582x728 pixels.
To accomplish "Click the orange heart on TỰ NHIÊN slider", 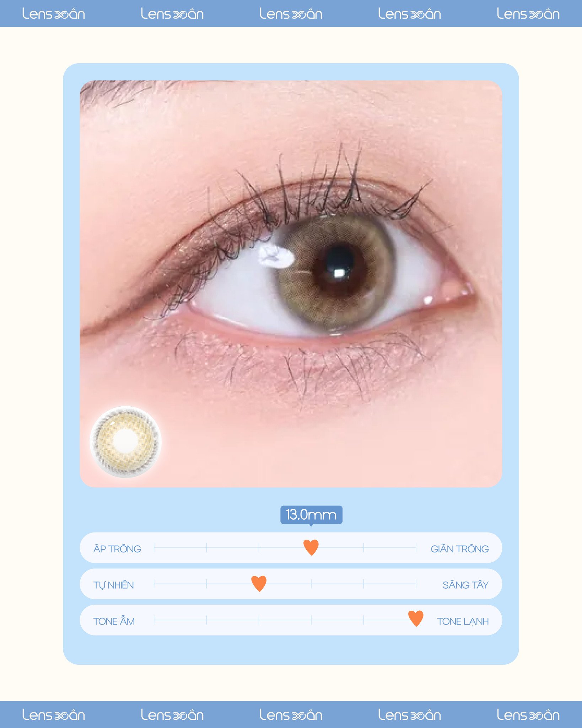I will pyautogui.click(x=259, y=584).
